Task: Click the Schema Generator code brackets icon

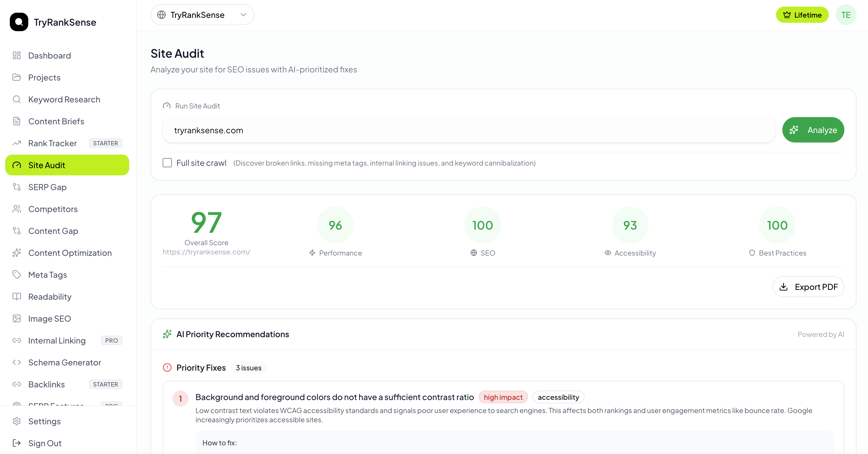Action: click(16, 362)
